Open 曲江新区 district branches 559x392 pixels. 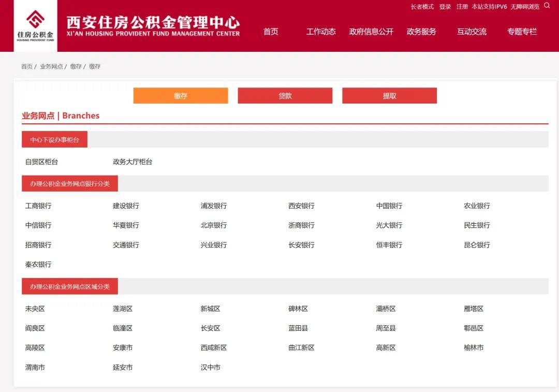coord(301,347)
